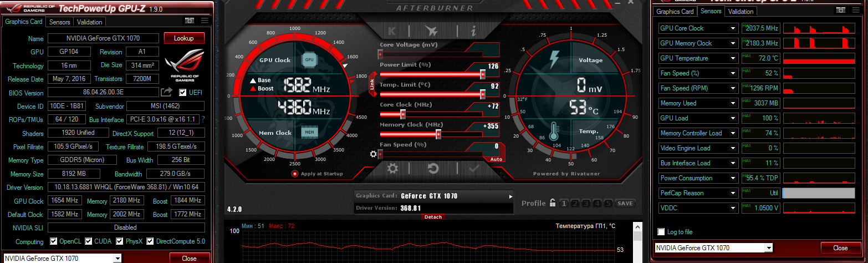Click the reset arrow icon in Afterburner

[x=433, y=168]
